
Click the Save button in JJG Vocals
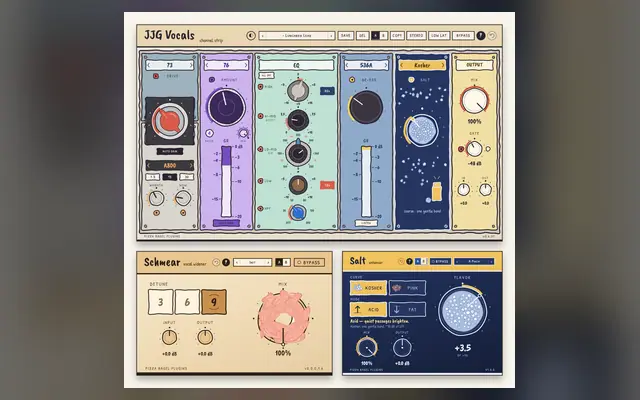(x=346, y=36)
